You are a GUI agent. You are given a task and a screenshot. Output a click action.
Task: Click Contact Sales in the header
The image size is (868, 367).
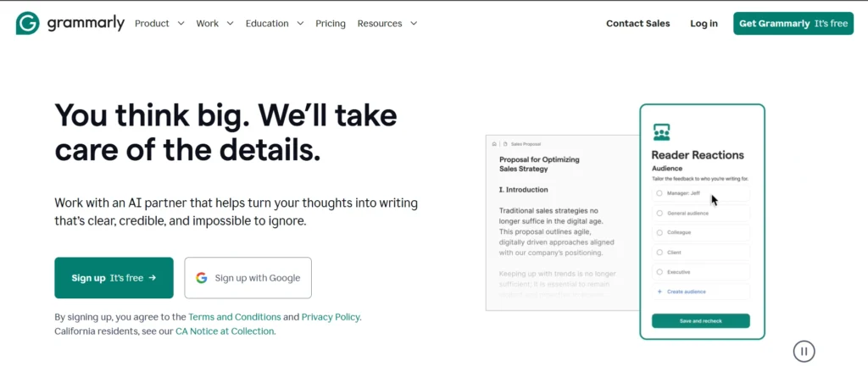pos(637,24)
